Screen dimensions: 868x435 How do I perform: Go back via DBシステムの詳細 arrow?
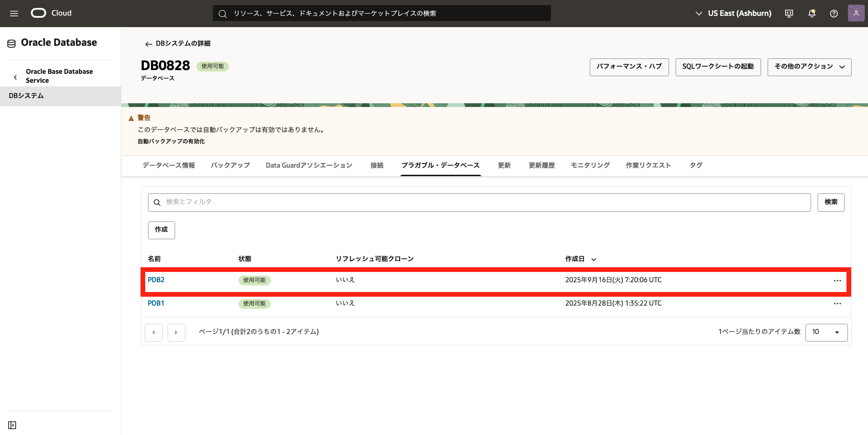(x=148, y=44)
